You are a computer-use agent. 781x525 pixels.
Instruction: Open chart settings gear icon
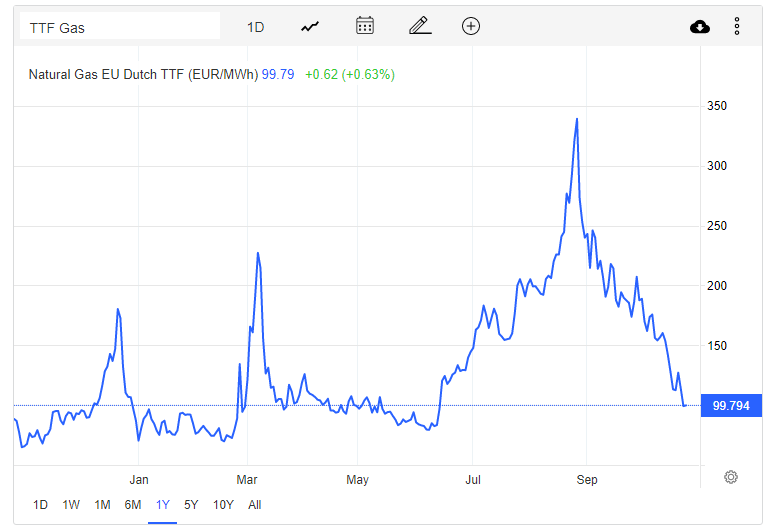tap(731, 477)
